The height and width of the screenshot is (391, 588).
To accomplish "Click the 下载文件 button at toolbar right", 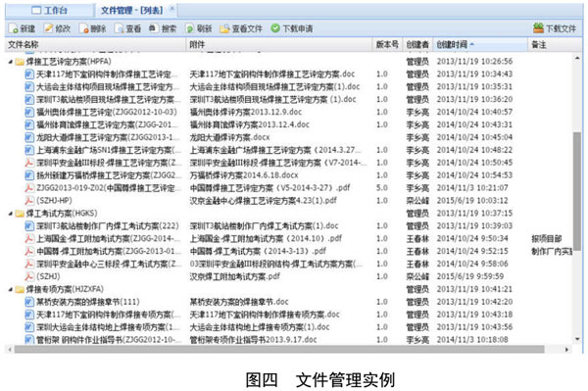I will point(555,28).
